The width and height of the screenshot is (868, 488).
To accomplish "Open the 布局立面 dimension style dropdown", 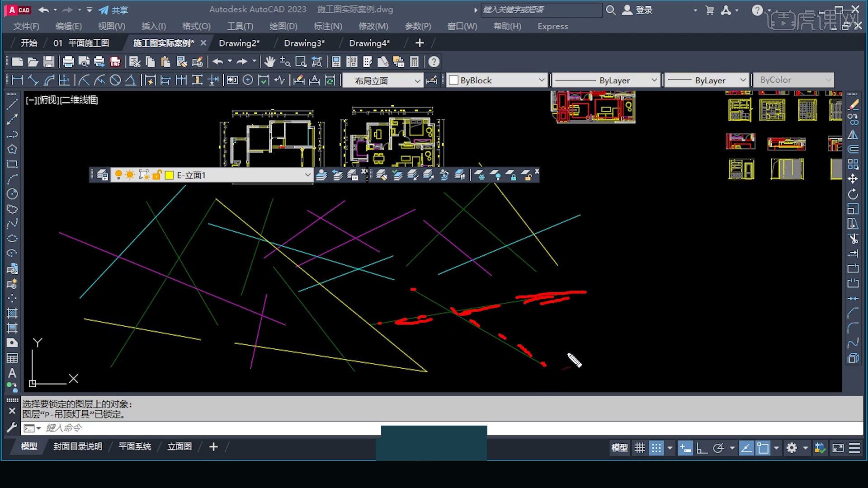I will (417, 80).
